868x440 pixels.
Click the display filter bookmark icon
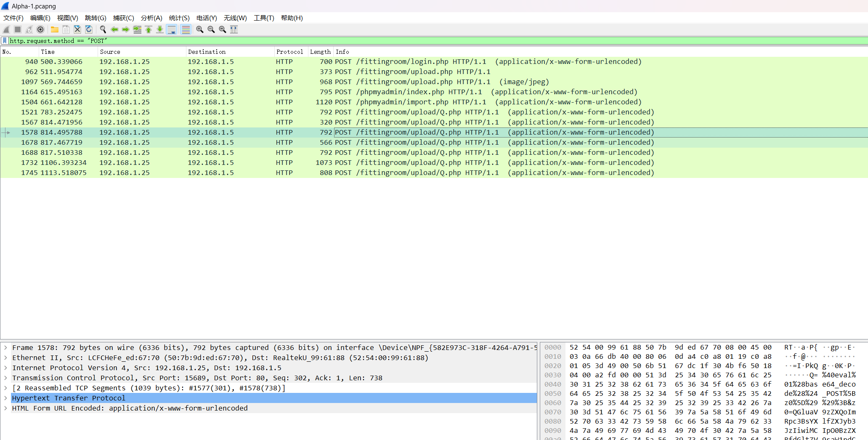pos(5,41)
